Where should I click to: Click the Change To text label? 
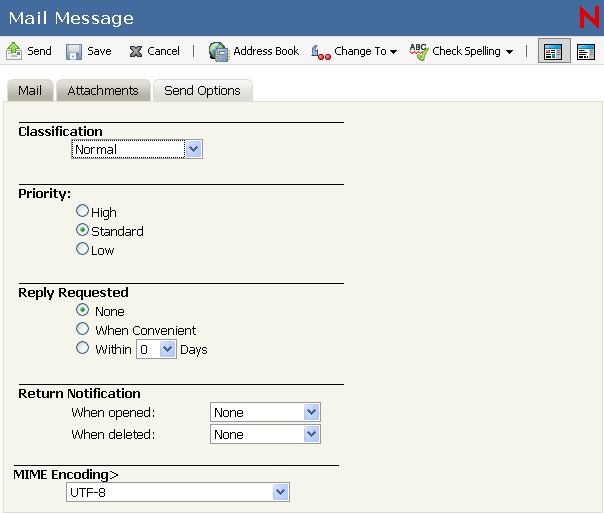click(360, 51)
